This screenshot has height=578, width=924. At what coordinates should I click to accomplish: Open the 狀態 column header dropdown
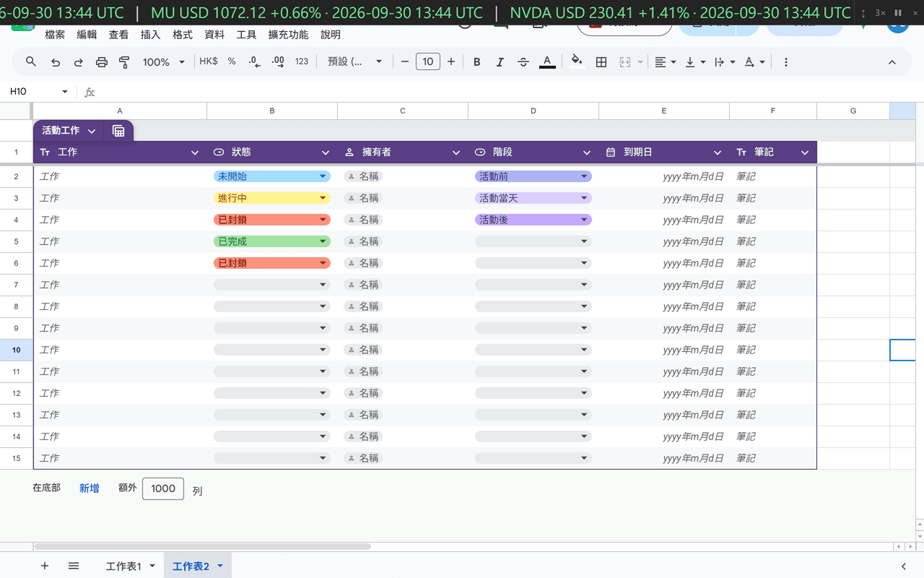[326, 152]
